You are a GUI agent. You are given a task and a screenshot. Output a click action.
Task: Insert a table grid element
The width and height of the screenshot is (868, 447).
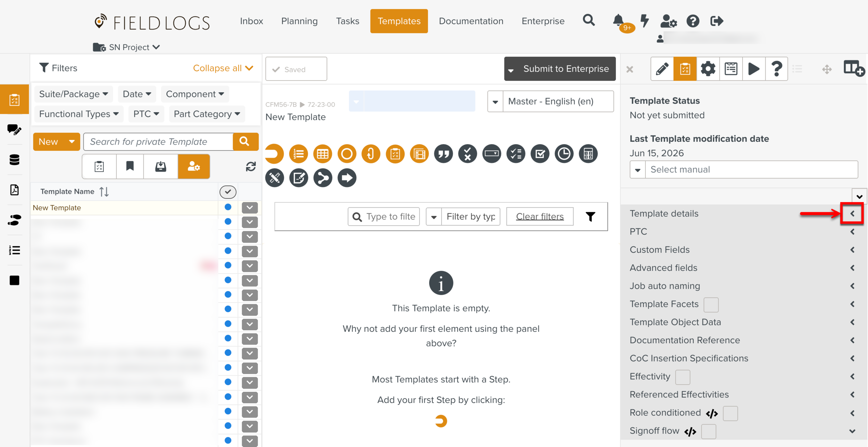323,154
